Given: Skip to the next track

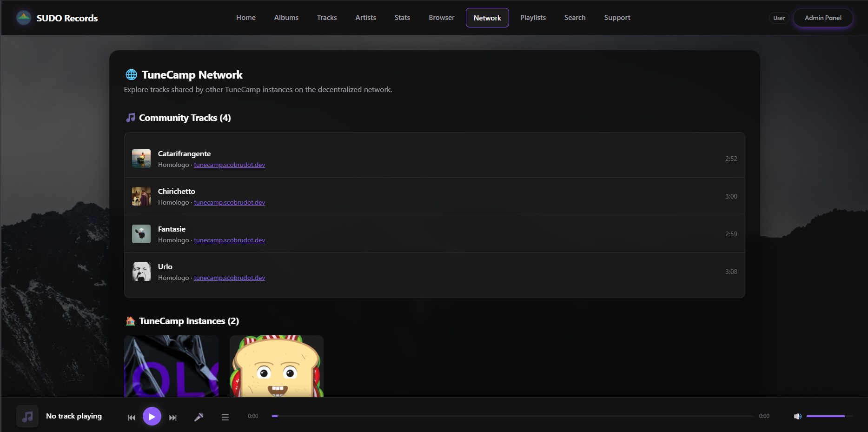Looking at the screenshot, I should (x=172, y=417).
